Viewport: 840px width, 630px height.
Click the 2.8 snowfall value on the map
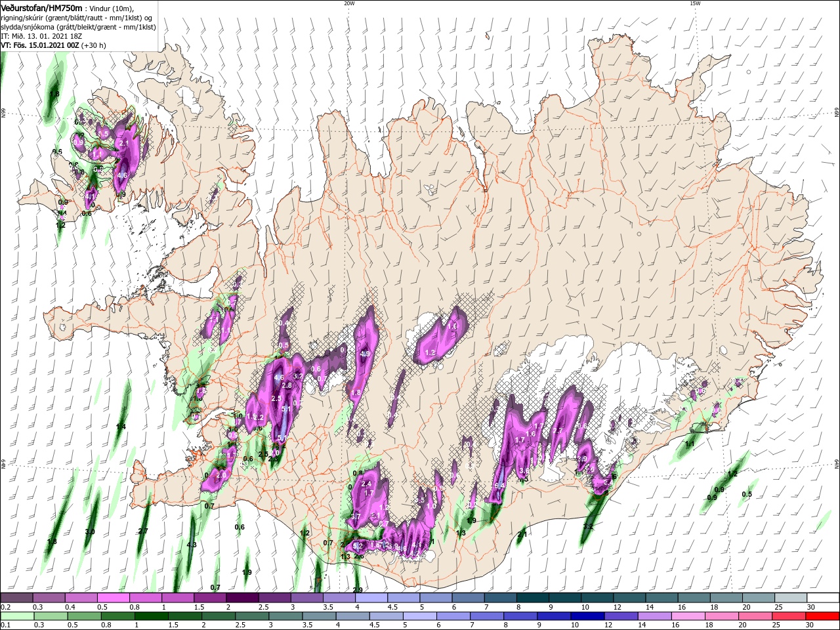[286, 385]
